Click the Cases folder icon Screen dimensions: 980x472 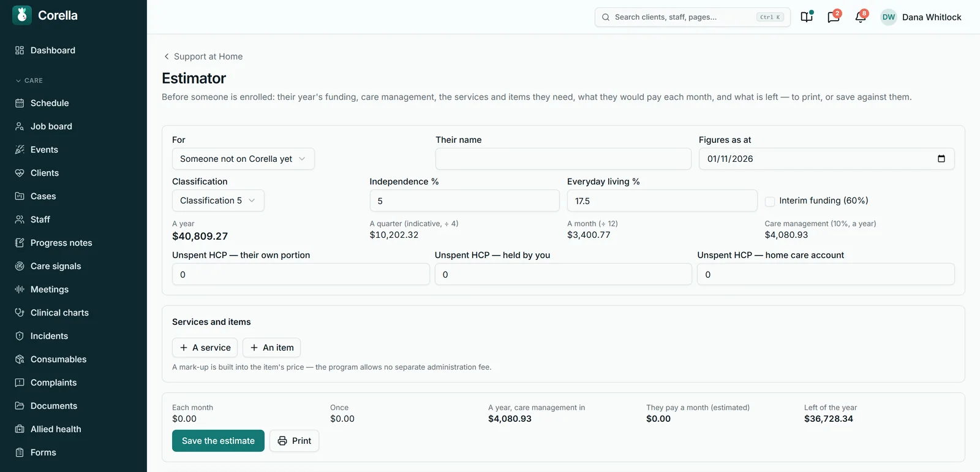(20, 196)
